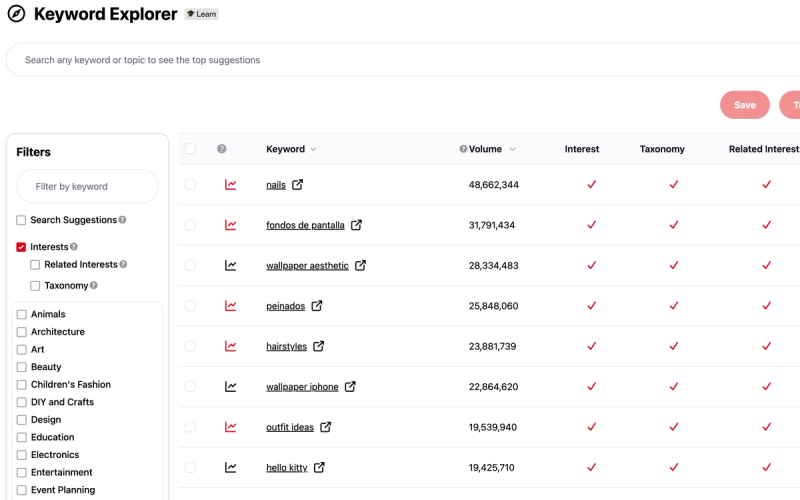This screenshot has width=800, height=500.
Task: Open the hairstyles keyword link
Action: click(287, 346)
